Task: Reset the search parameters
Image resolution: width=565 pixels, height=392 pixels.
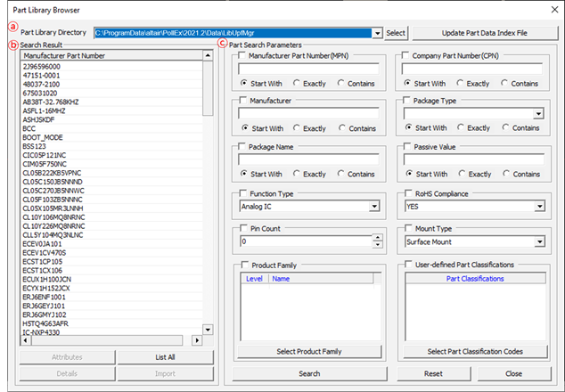Action: [433, 374]
